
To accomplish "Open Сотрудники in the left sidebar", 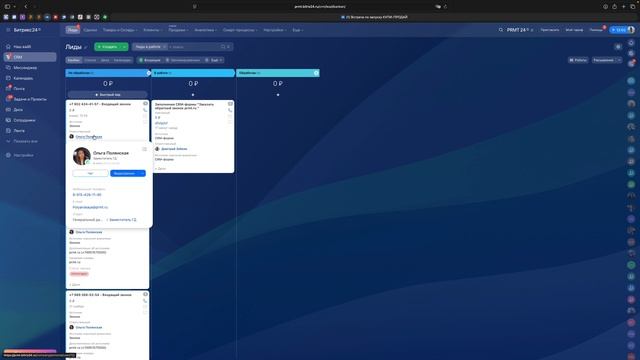I will (x=30, y=120).
